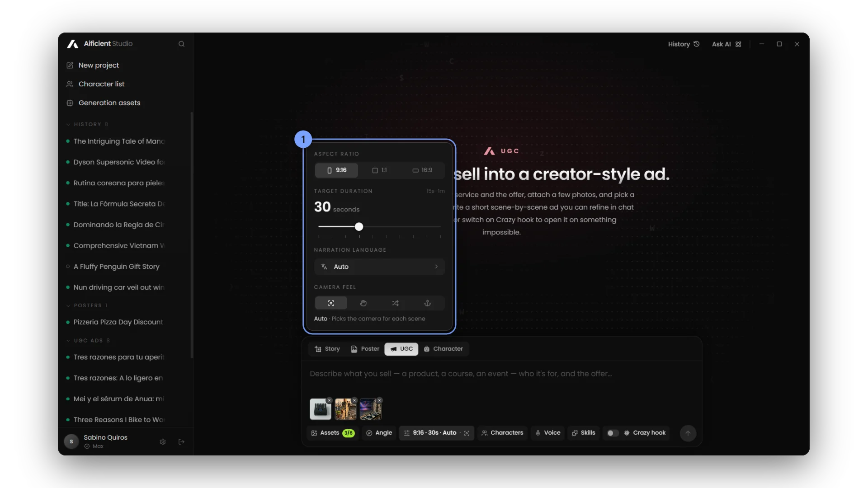Image resolution: width=868 pixels, height=488 pixels.
Task: Remove the first attached image
Action: click(330, 400)
